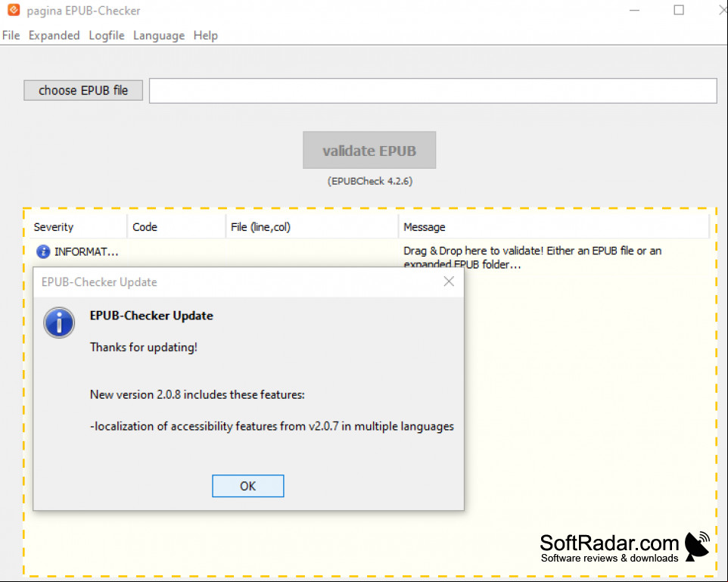Focus the EPUB file path field
728x582 pixels.
click(433, 91)
